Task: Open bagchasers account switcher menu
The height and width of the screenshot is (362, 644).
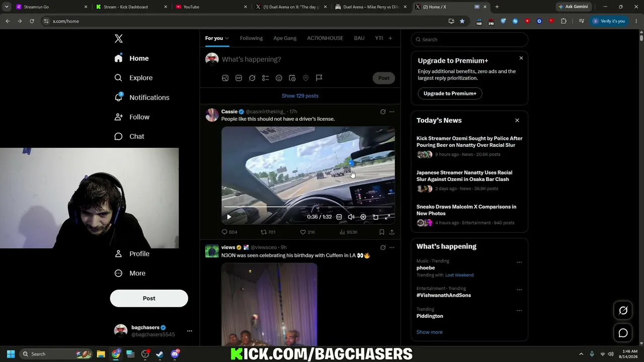Action: point(190,331)
